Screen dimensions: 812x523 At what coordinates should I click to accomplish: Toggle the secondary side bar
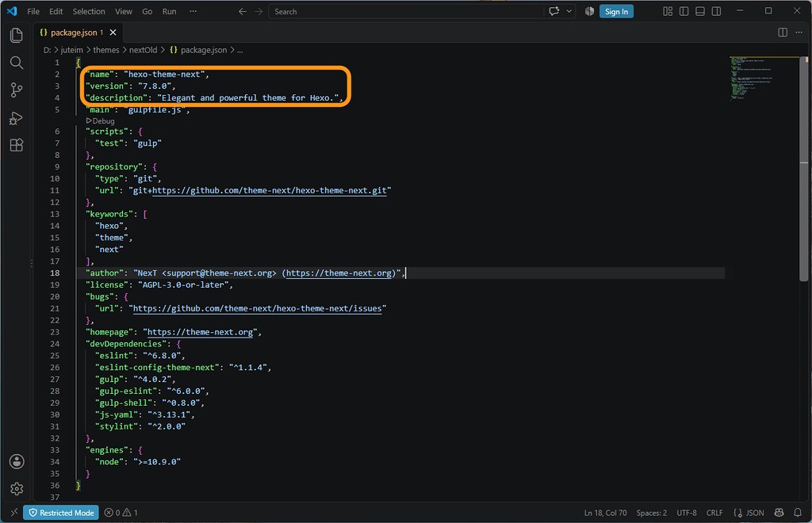(x=716, y=11)
